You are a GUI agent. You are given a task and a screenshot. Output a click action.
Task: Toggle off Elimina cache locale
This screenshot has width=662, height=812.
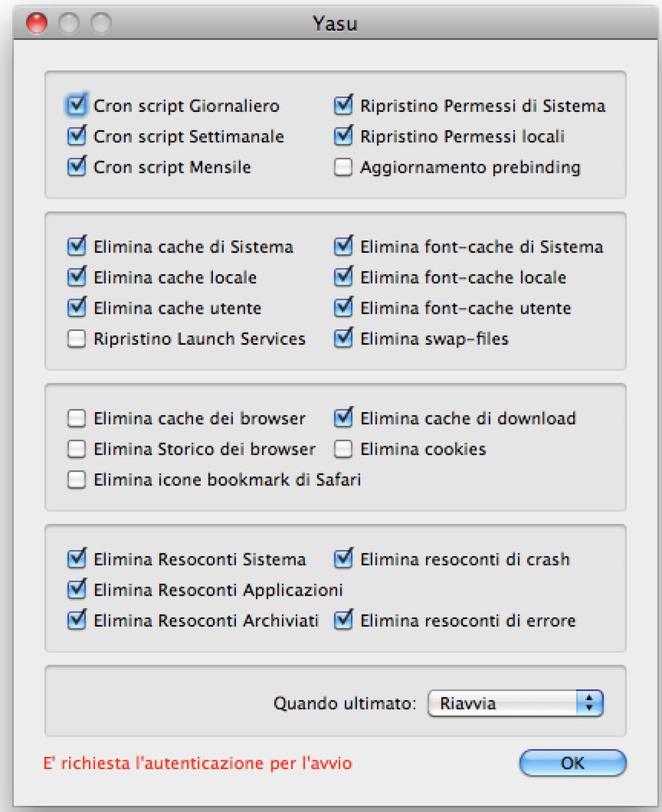pyautogui.click(x=78, y=277)
